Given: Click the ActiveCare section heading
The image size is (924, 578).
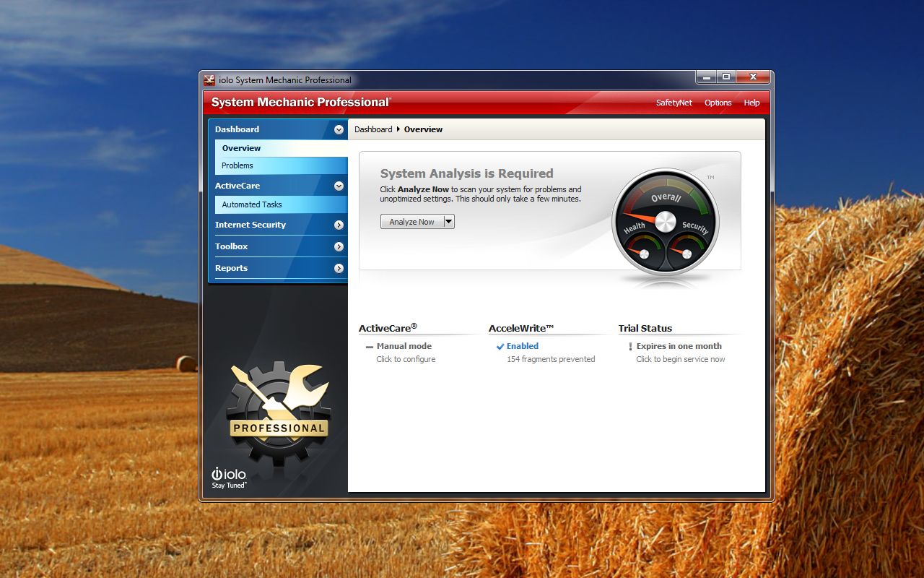Looking at the screenshot, I should [388, 327].
